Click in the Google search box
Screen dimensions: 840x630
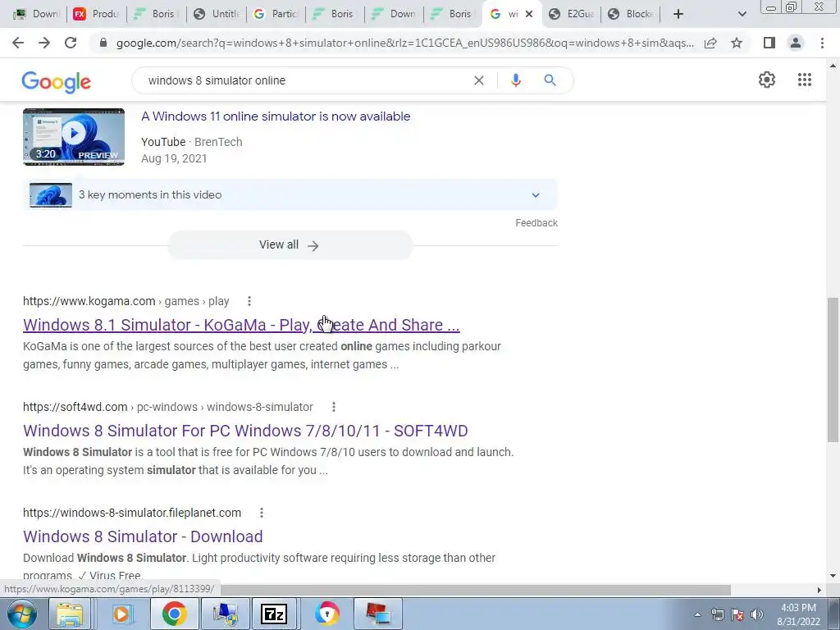click(x=305, y=80)
